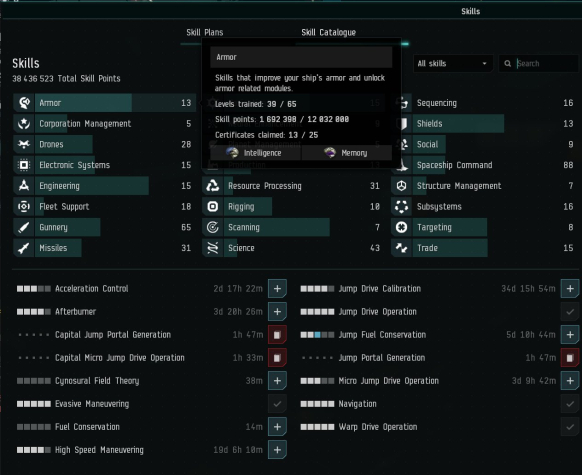Image resolution: width=582 pixels, height=475 pixels.
Task: Click the Evasive Maneuvering checkmark
Action: tap(277, 404)
